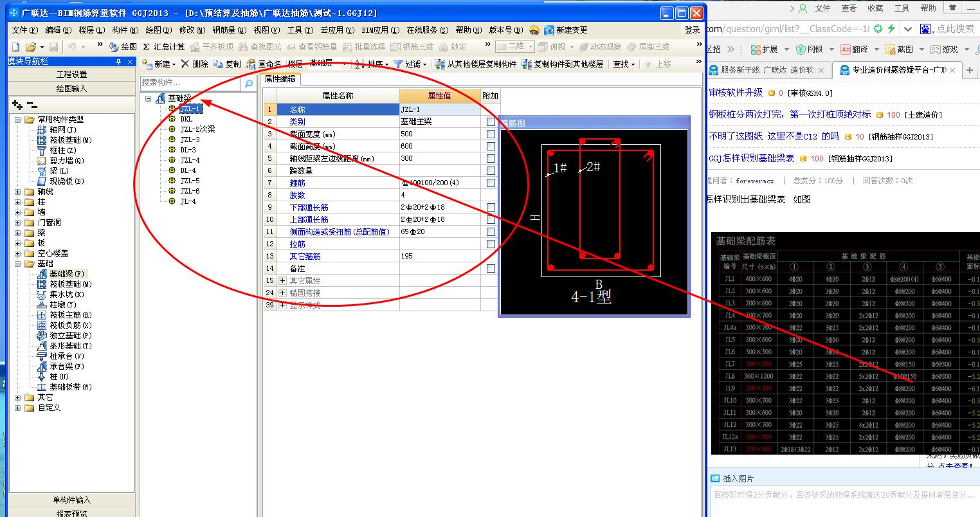Image resolution: width=980 pixels, height=517 pixels.
Task: Open the 新建 dropdown arrow
Action: [x=174, y=64]
